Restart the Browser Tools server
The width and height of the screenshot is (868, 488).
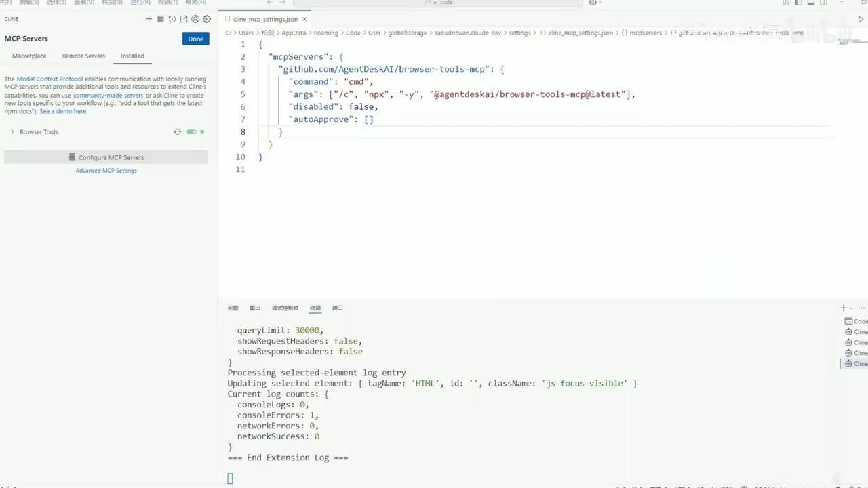coord(177,131)
